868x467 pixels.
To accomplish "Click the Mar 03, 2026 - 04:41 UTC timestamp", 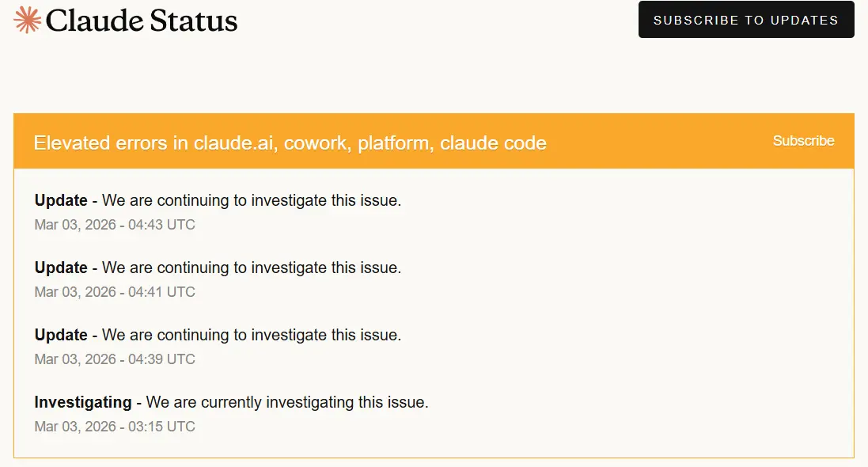I will click(x=115, y=292).
